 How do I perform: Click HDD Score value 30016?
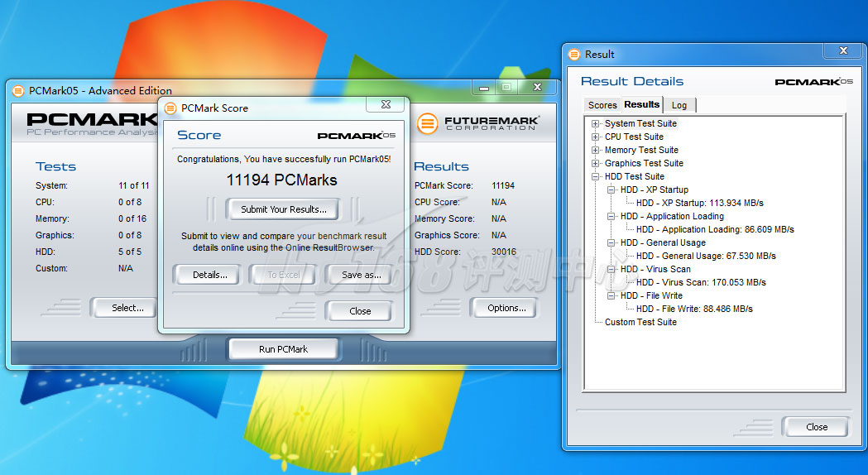(504, 252)
